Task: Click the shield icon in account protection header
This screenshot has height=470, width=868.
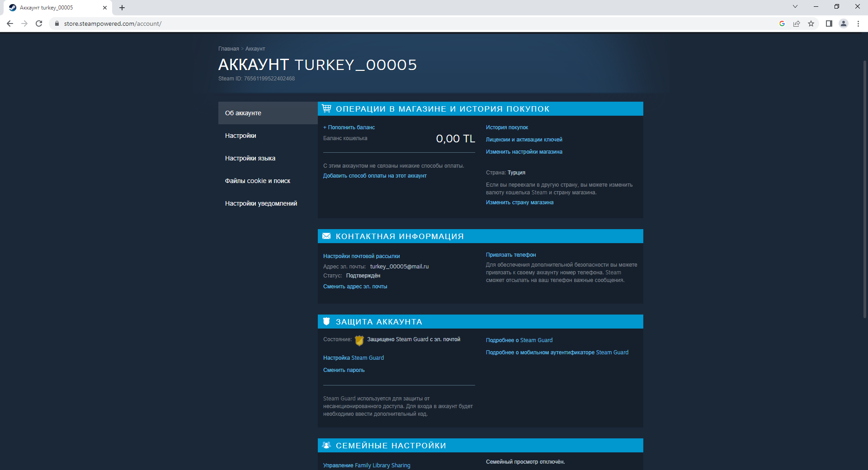Action: pos(326,321)
